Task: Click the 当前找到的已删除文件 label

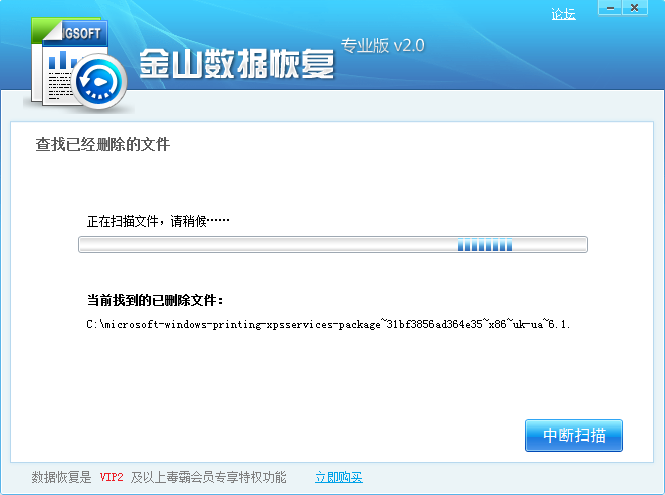Action: tap(155, 300)
